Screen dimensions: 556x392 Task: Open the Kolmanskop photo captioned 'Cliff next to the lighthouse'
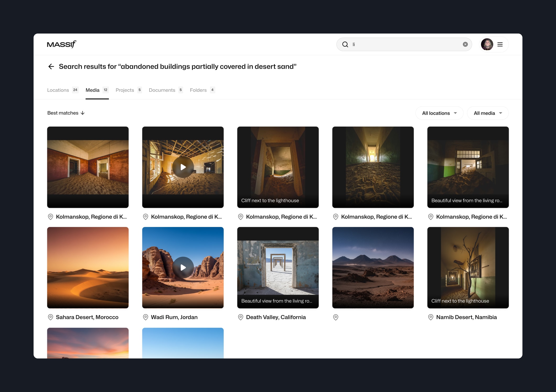278,167
